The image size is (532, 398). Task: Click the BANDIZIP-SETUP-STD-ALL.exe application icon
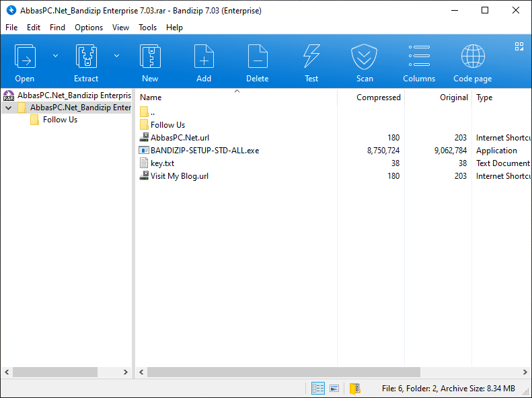pyautogui.click(x=144, y=150)
